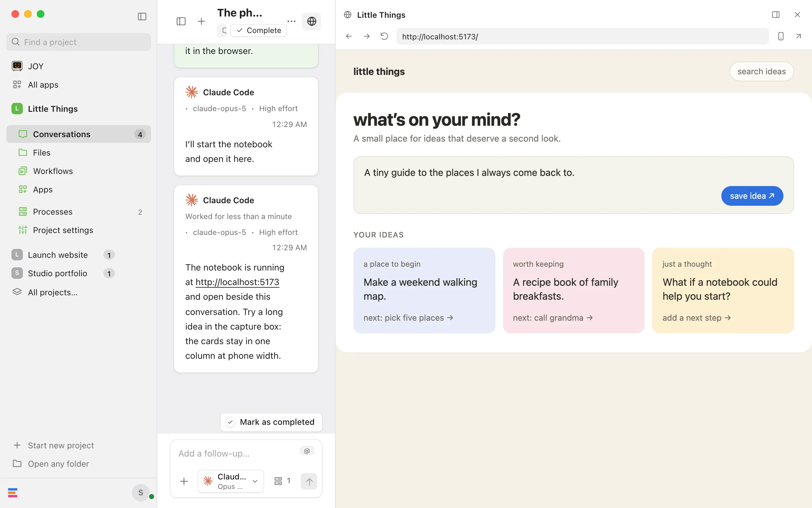Screen dimensions: 812x508
Task: Open the blue weekend walking map card
Action: [424, 290]
